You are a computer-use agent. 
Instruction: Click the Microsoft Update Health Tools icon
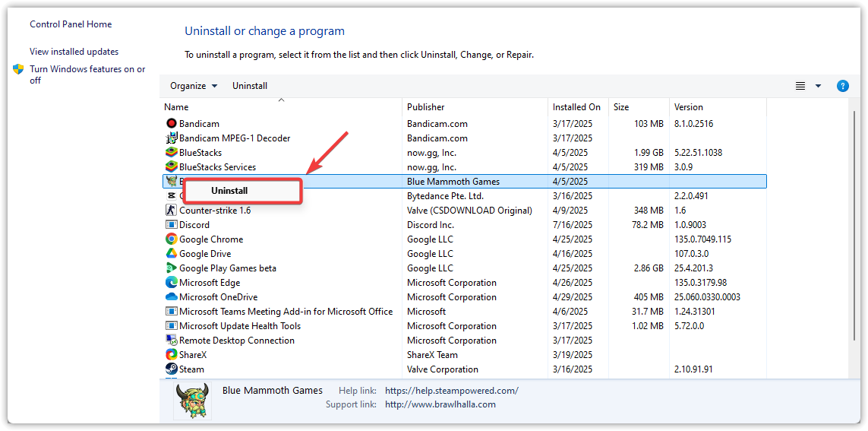pyautogui.click(x=171, y=326)
